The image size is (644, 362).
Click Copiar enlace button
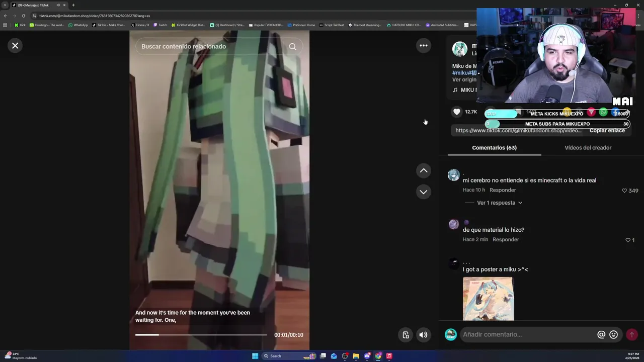click(607, 130)
